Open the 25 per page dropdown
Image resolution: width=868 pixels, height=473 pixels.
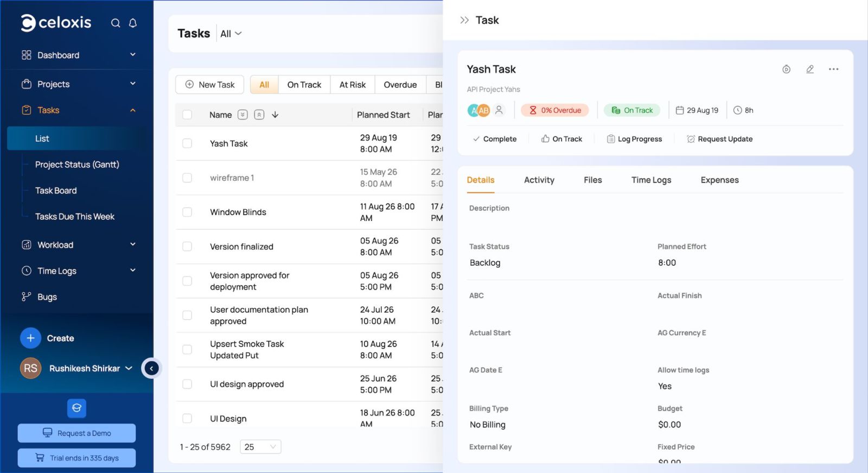(x=260, y=447)
